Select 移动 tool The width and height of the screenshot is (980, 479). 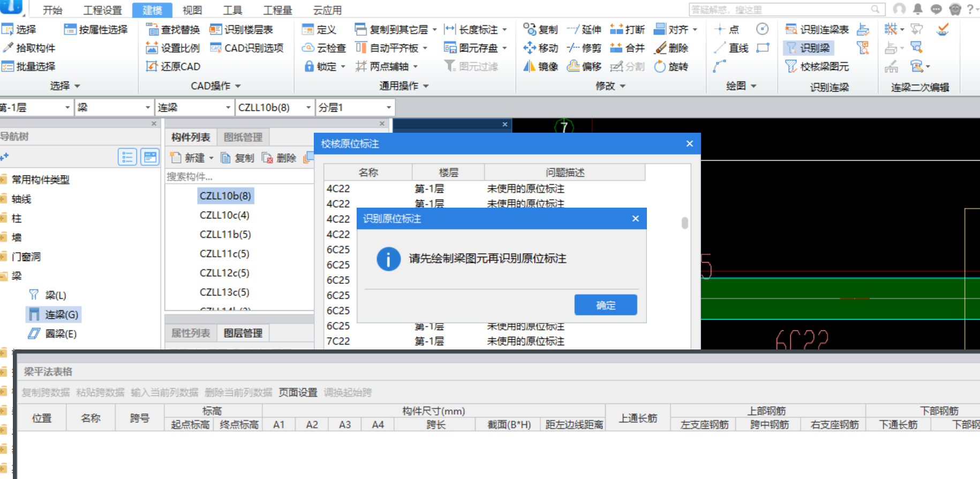(541, 48)
